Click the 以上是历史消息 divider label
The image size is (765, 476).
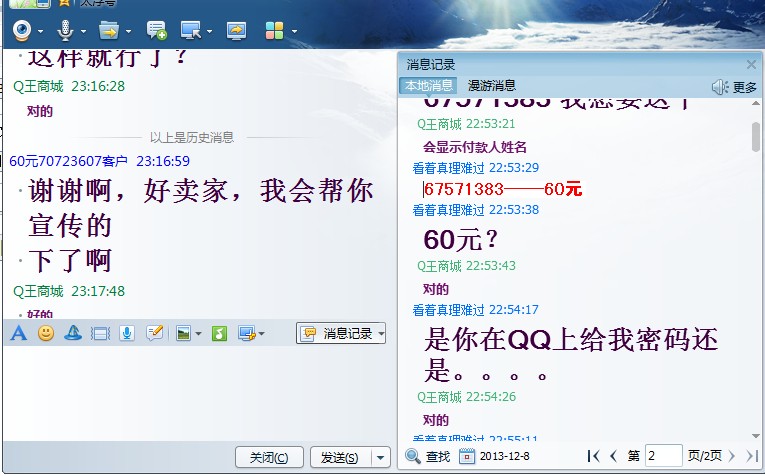pos(192,138)
